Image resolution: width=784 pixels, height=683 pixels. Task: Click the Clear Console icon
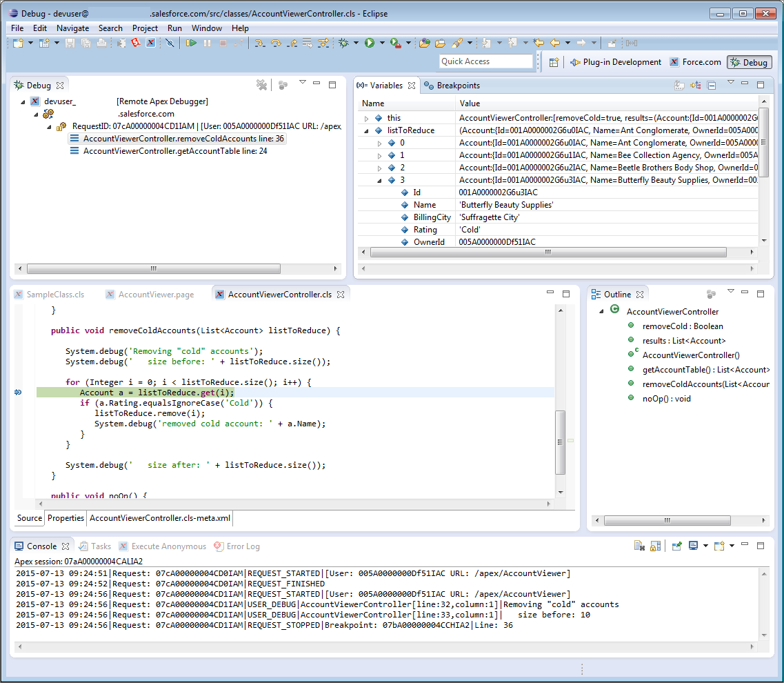[639, 546]
